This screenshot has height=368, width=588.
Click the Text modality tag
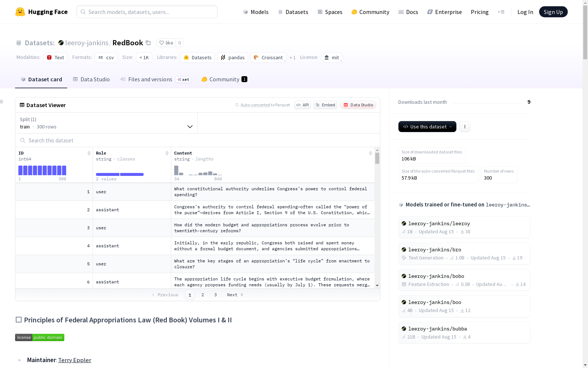coord(55,57)
